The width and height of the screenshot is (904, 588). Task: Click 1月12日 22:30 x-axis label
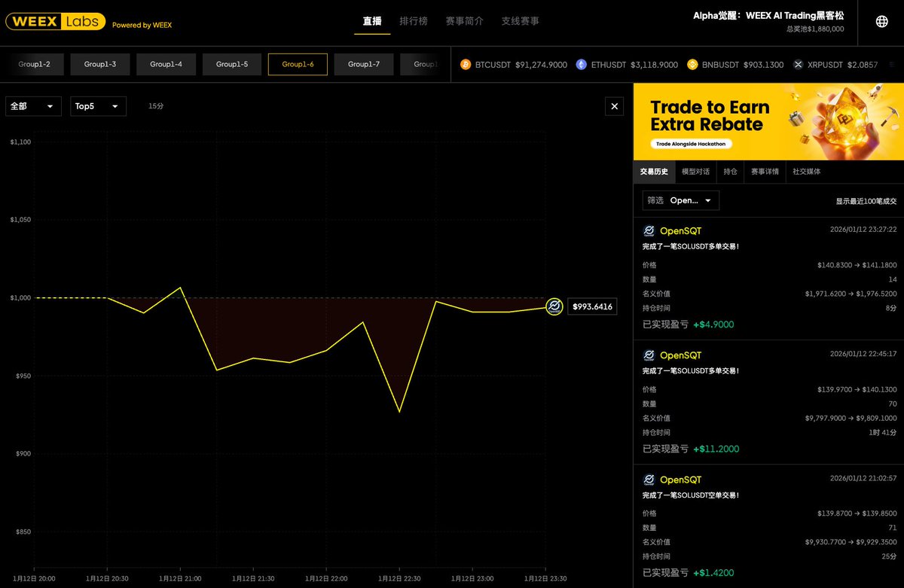pyautogui.click(x=399, y=579)
